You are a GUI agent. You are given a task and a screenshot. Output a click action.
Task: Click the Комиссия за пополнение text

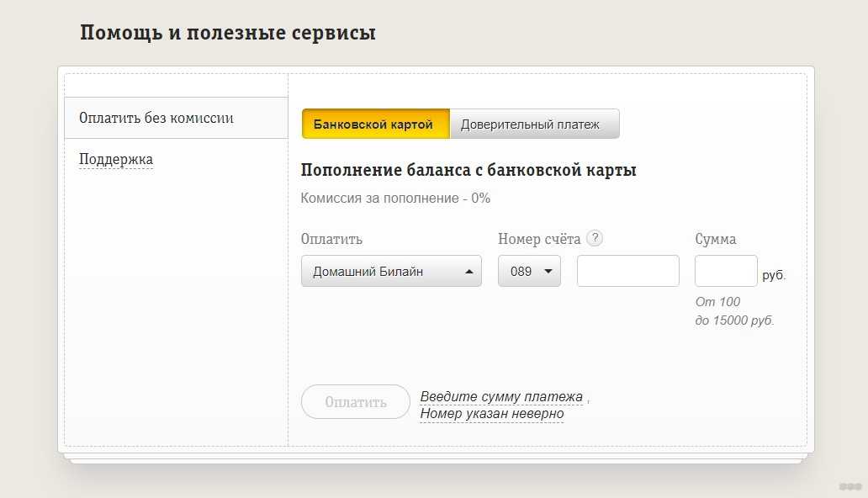coord(395,199)
